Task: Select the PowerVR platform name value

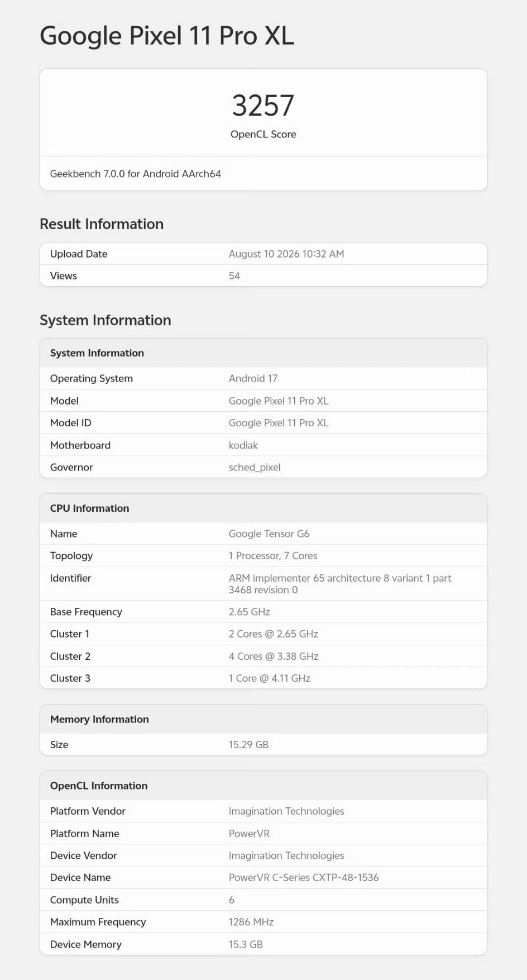Action: coord(249,834)
